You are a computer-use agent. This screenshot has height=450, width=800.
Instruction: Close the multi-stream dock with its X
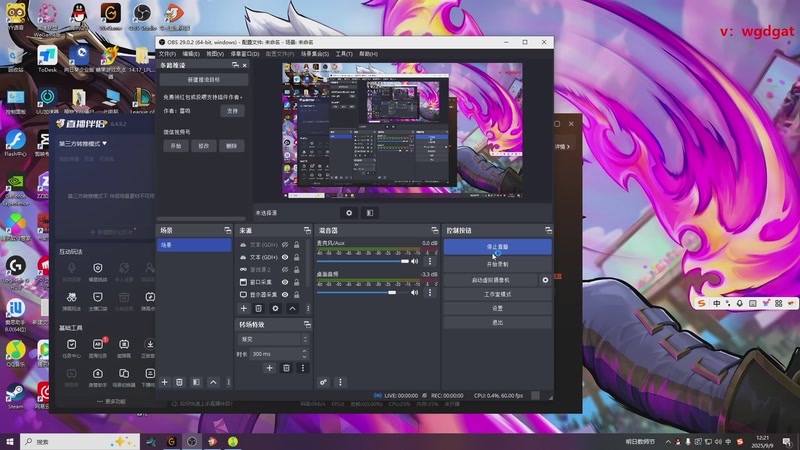[244, 65]
